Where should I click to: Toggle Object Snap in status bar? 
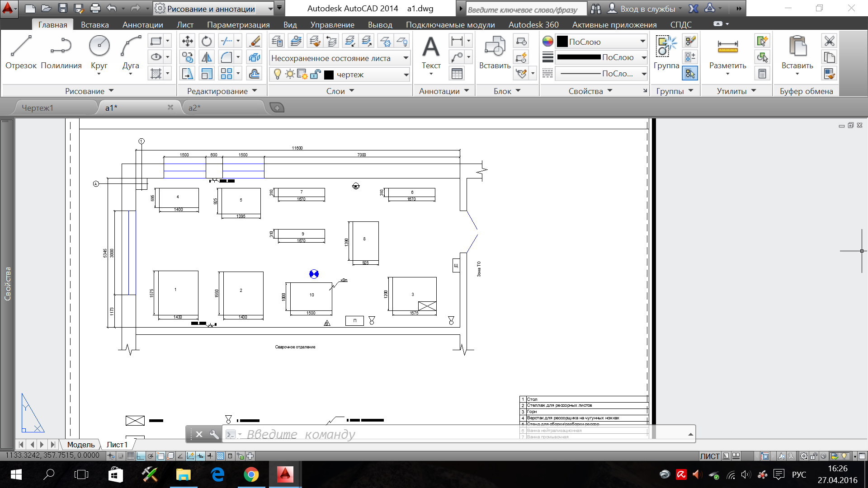point(160,456)
